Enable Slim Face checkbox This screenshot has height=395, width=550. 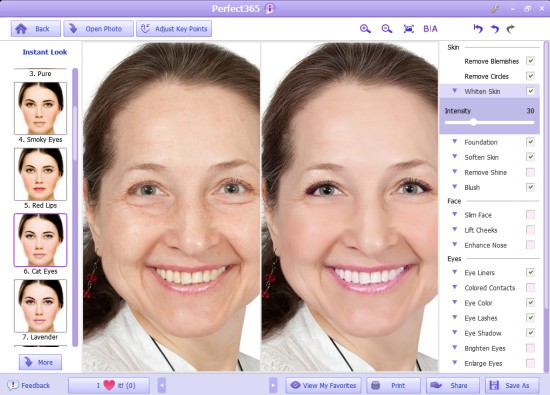pos(530,215)
